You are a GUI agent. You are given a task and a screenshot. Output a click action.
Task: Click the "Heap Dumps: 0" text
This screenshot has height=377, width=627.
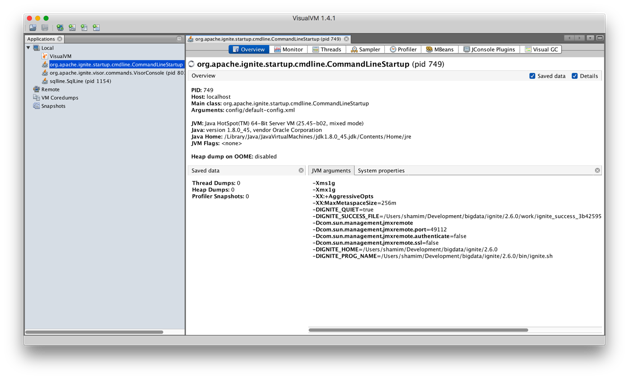213,189
